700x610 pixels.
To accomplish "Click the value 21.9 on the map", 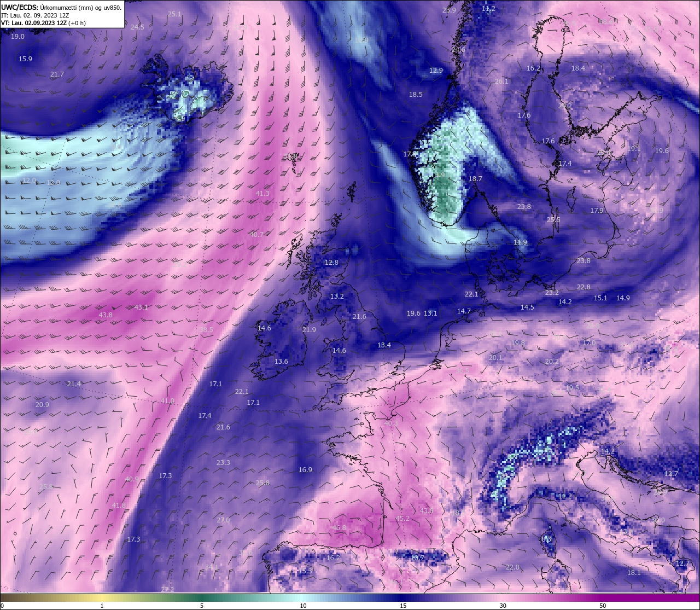I will (309, 330).
